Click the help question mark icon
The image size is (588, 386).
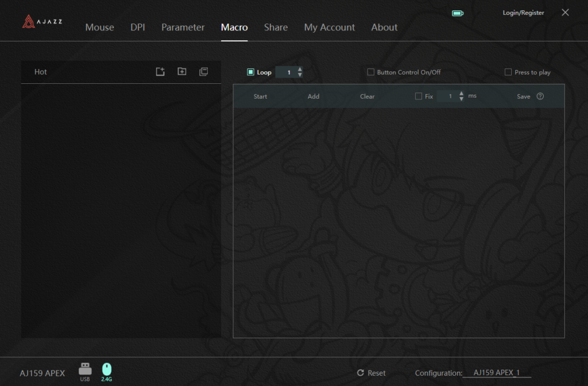click(540, 96)
